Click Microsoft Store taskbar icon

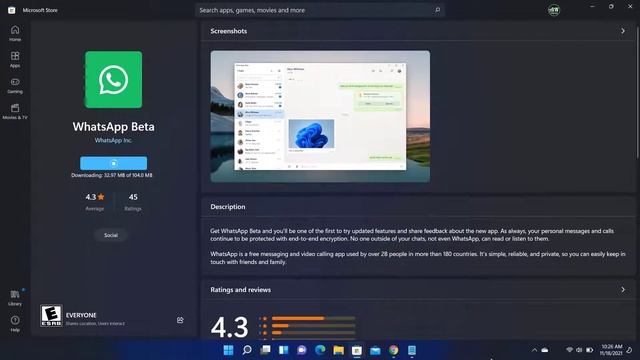[357, 350]
